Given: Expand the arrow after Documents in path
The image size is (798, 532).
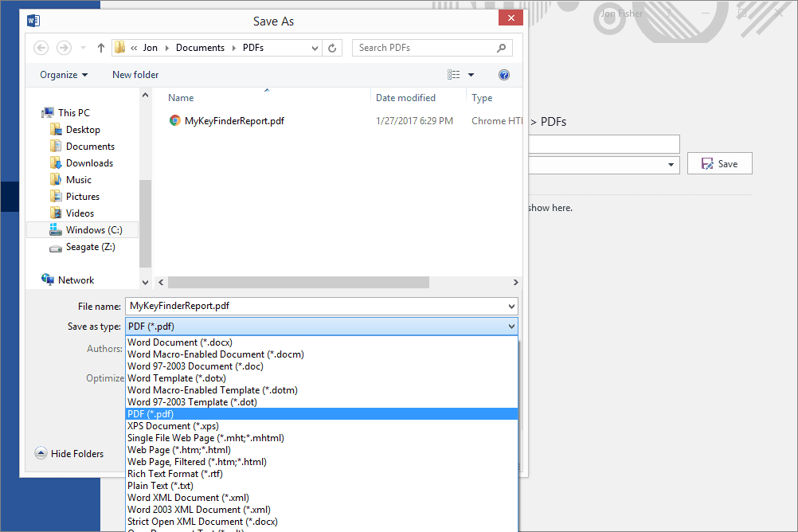Looking at the screenshot, I should (233, 48).
